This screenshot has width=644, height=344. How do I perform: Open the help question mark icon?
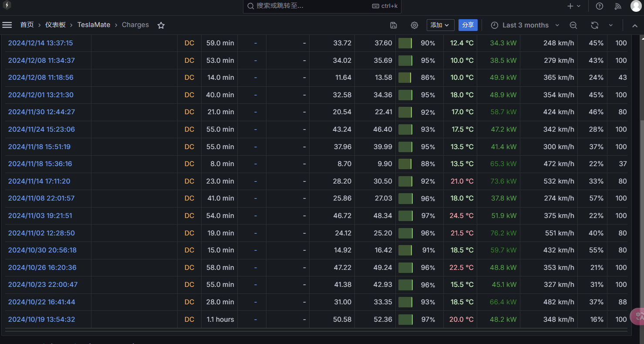click(x=600, y=6)
